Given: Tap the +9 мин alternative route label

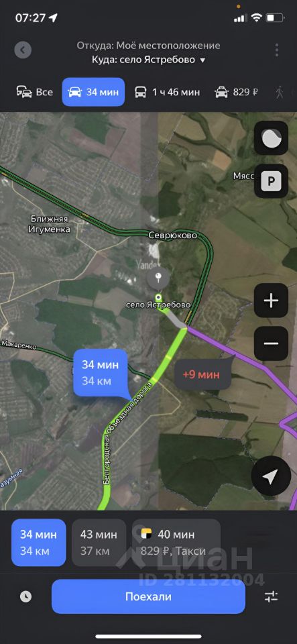Looking at the screenshot, I should click(201, 374).
